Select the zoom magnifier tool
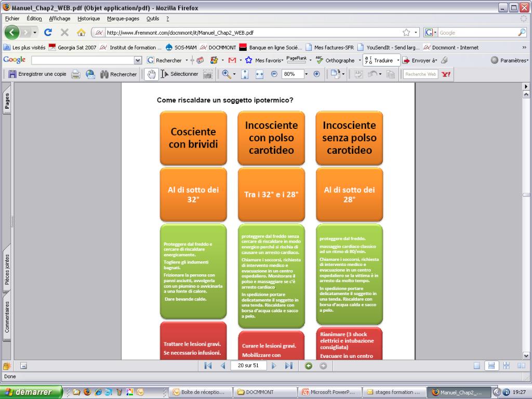Image resolution: width=532 pixels, height=399 pixels. coord(226,74)
